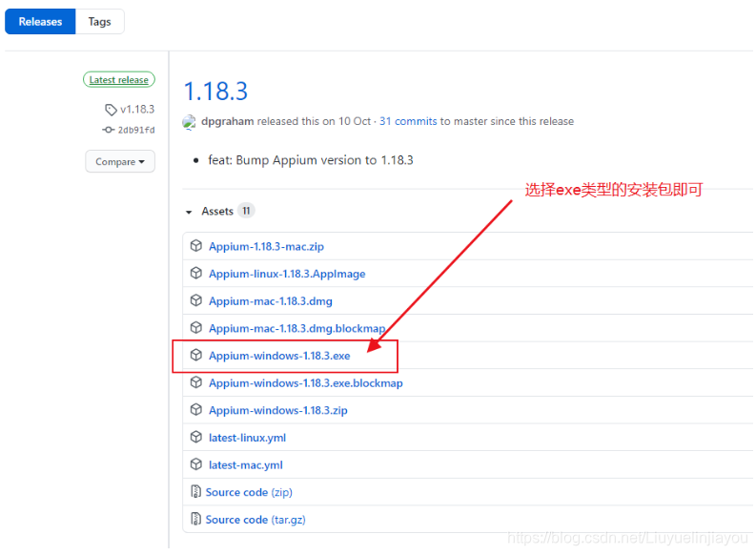This screenshot has width=756, height=555.
Task: Switch to the Tags tab
Action: pos(100,22)
